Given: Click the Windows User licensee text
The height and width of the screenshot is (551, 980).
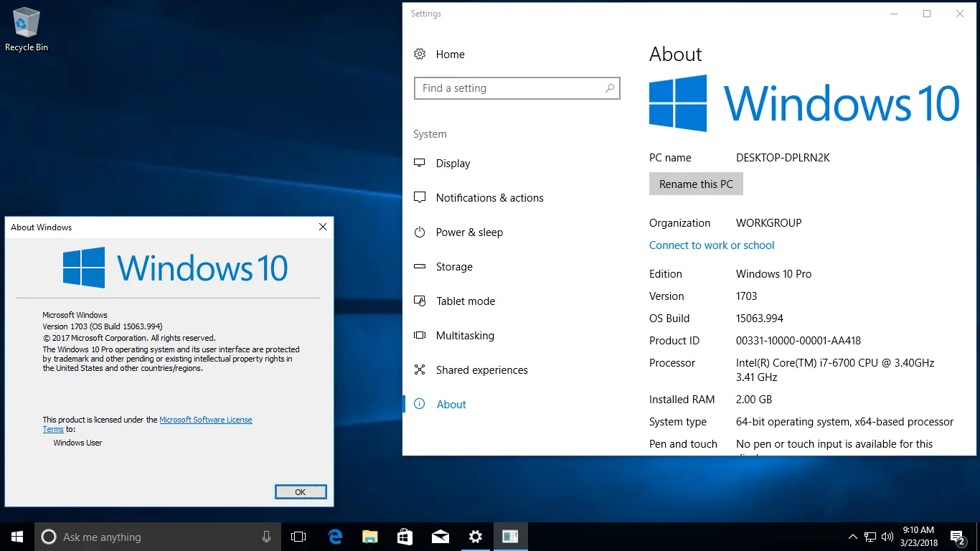Looking at the screenshot, I should coord(77,443).
